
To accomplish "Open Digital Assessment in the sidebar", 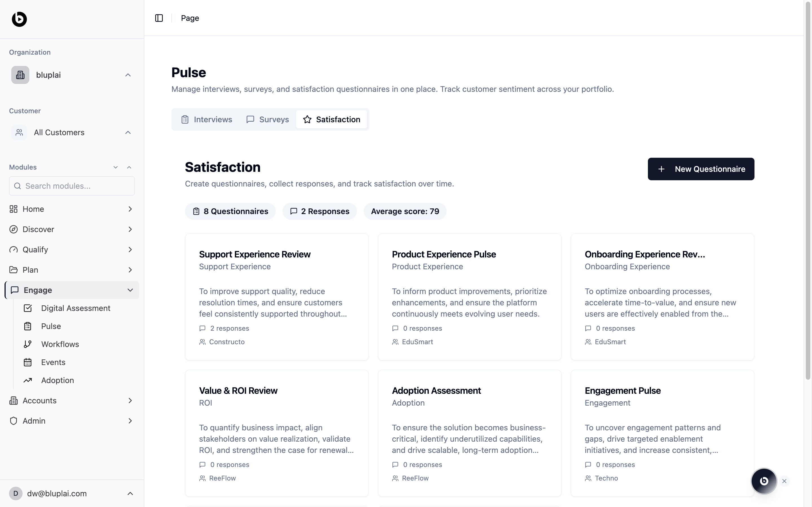I will point(76,308).
